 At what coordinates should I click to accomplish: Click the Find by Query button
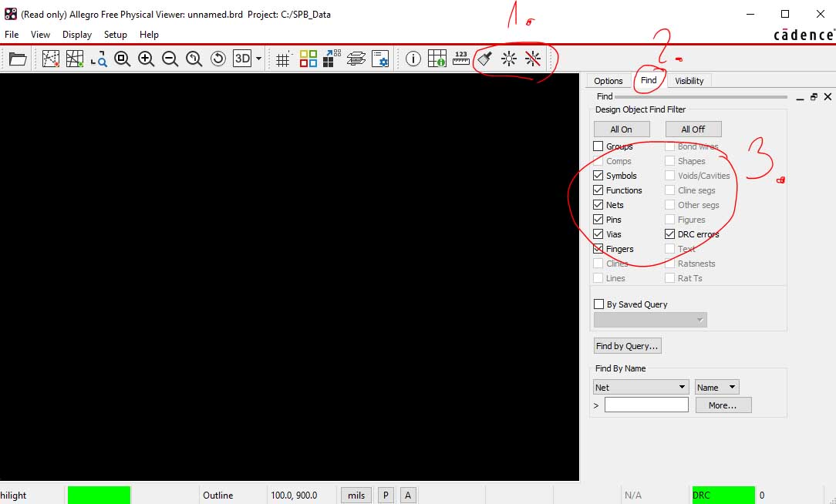627,346
